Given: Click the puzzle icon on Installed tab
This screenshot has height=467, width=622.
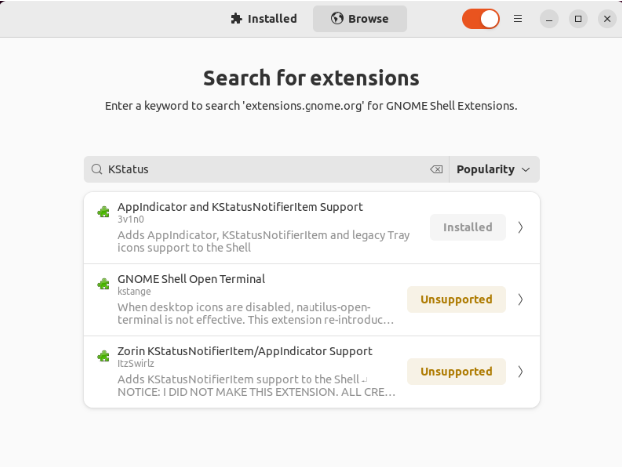Looking at the screenshot, I should [236, 19].
